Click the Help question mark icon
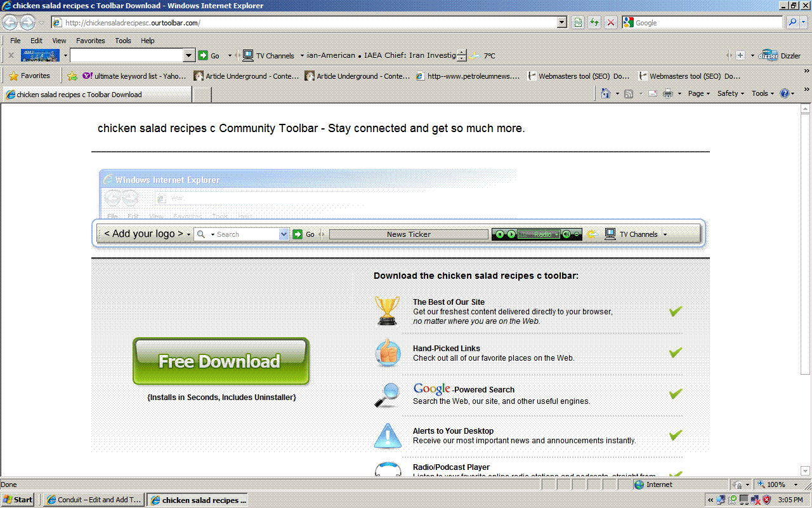812x508 pixels. [x=785, y=93]
